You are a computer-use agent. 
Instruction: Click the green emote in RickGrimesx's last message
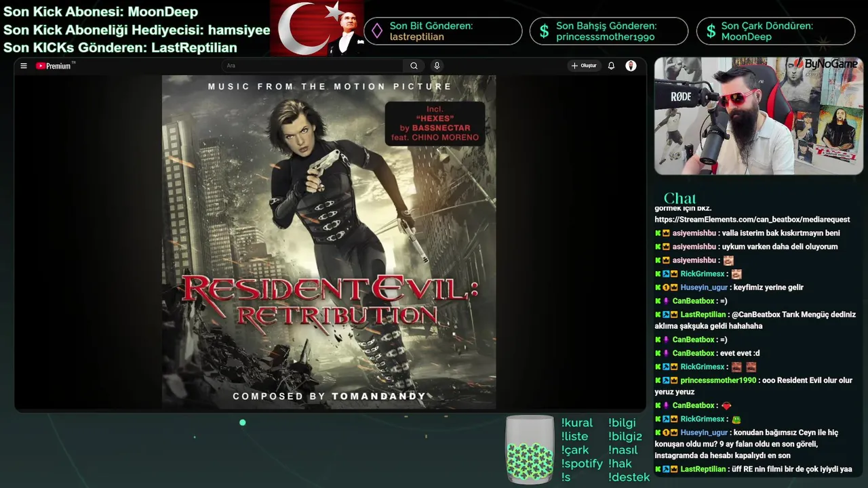click(736, 419)
